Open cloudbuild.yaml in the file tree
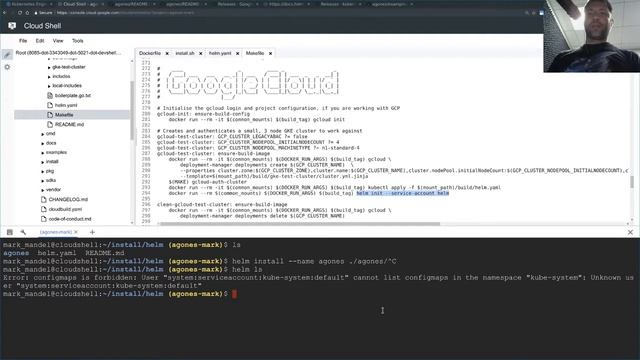The width and height of the screenshot is (640, 360). click(x=65, y=209)
